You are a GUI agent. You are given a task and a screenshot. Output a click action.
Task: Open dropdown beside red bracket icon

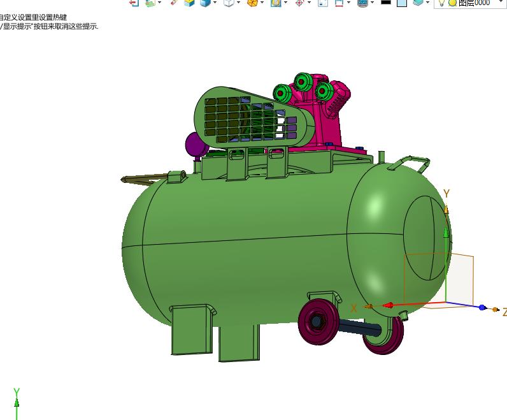348,3
